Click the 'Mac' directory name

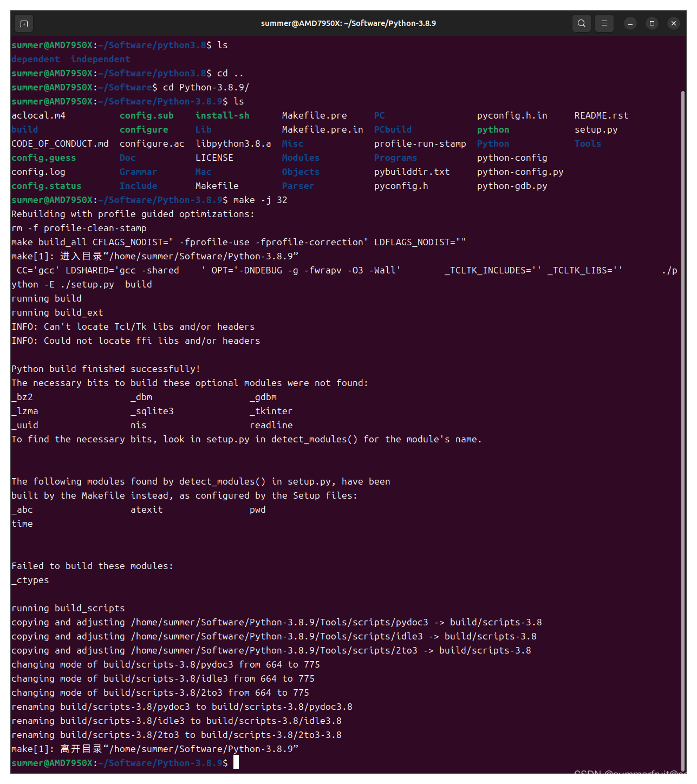click(x=204, y=172)
